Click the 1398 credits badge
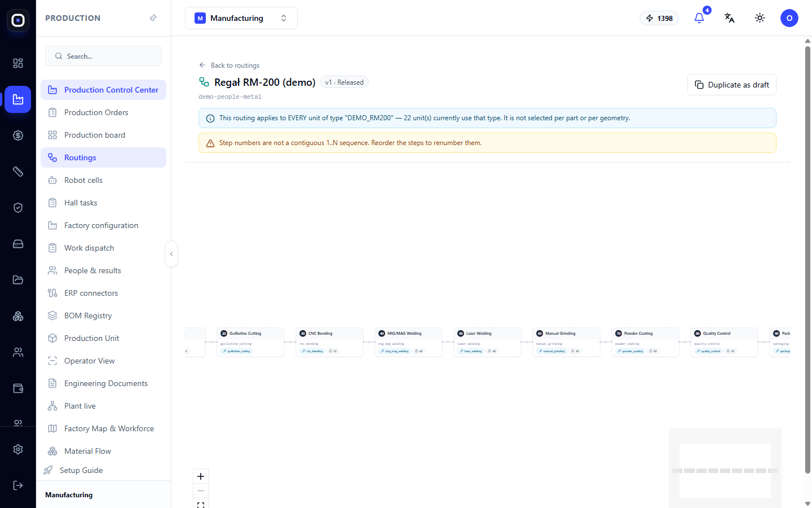Viewport: 812px width, 508px height. click(x=659, y=18)
